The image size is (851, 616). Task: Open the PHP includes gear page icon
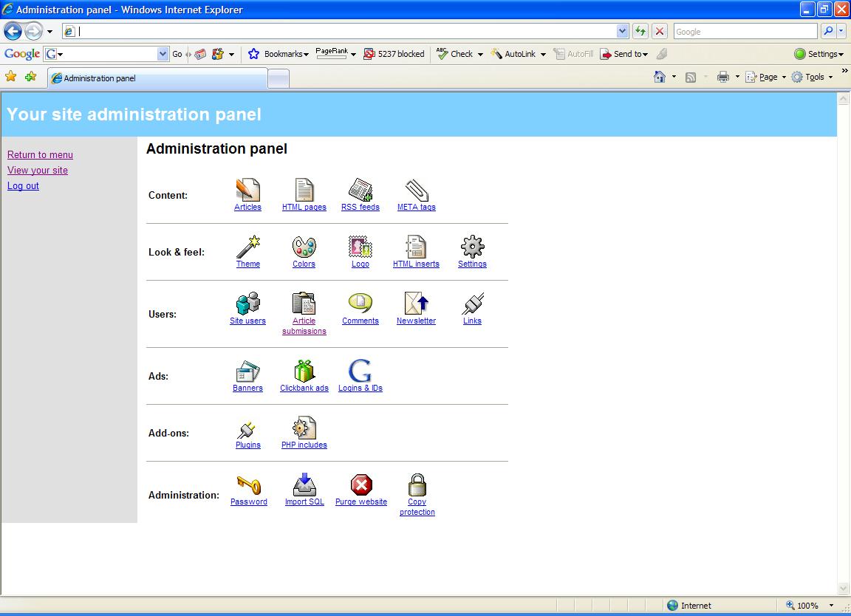pyautogui.click(x=304, y=428)
